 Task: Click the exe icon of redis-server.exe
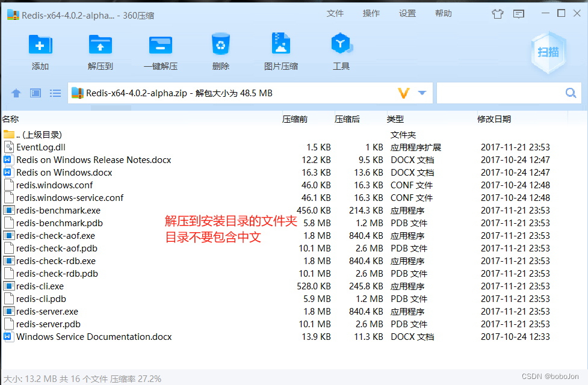tap(9, 311)
